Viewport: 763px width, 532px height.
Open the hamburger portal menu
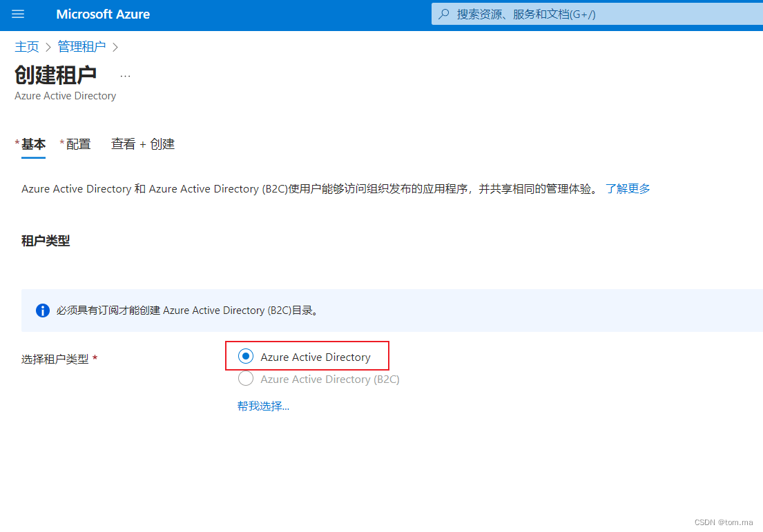(18, 14)
